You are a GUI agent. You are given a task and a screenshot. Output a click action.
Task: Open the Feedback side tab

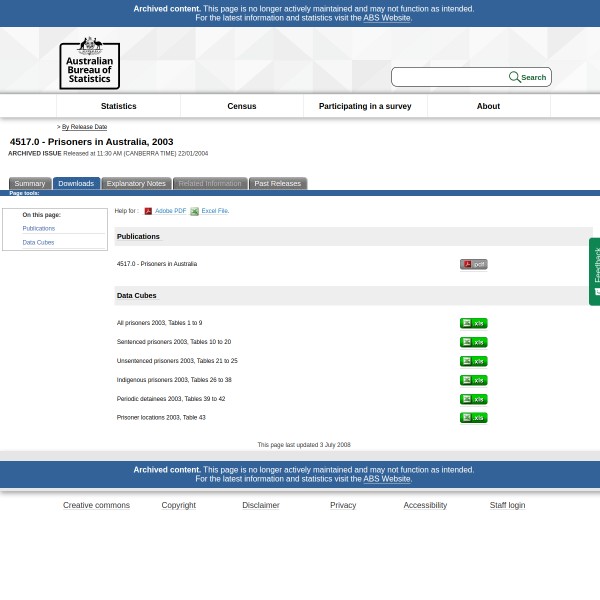[595, 270]
